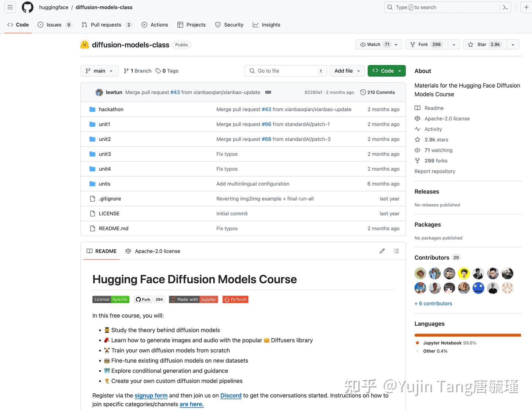Click the hamburger menu icon
The width and height of the screenshot is (532, 410).
[x=10, y=7]
